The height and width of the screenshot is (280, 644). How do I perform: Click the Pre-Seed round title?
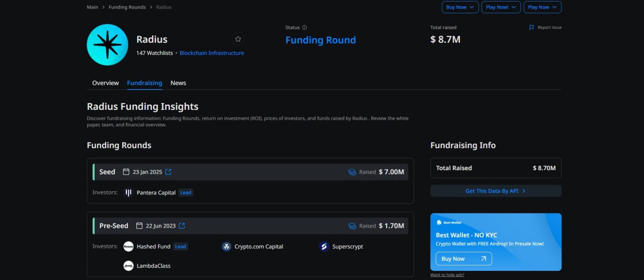click(114, 226)
